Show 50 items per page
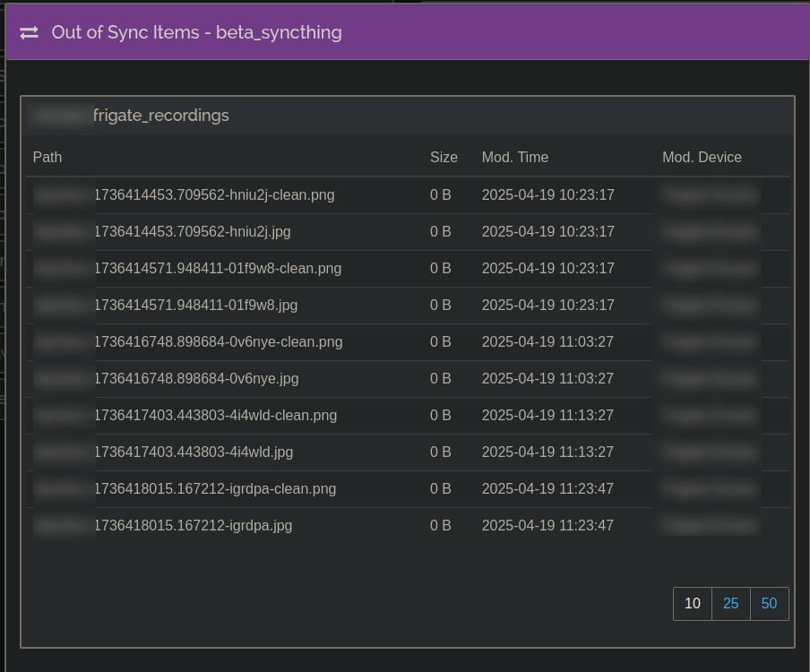This screenshot has width=810, height=672. (x=769, y=603)
